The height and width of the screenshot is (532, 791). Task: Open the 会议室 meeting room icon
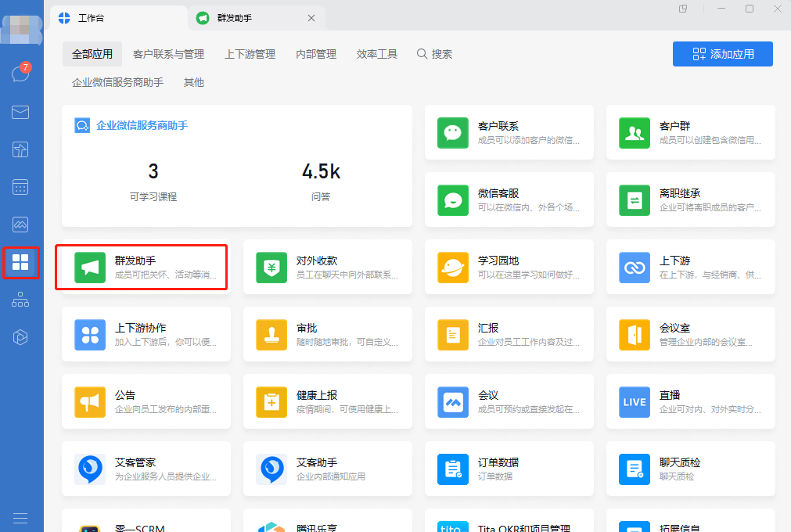coord(634,334)
